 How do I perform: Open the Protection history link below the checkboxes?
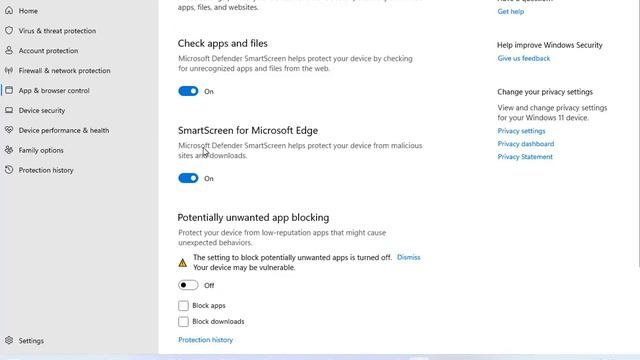[x=205, y=340]
